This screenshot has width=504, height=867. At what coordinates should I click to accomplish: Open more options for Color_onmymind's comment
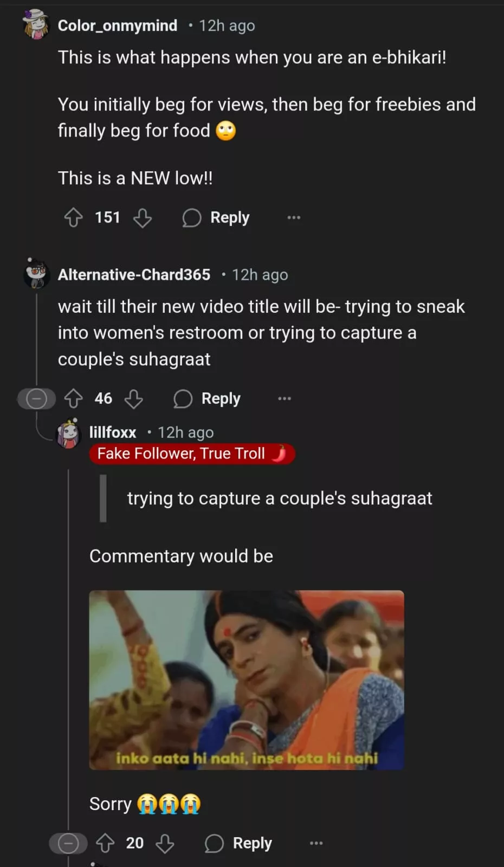coord(294,218)
